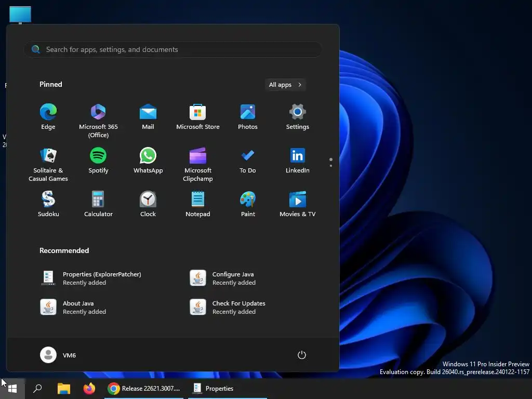Launch WhatsApp
Viewport: 532px width, 399px height.
(x=148, y=161)
